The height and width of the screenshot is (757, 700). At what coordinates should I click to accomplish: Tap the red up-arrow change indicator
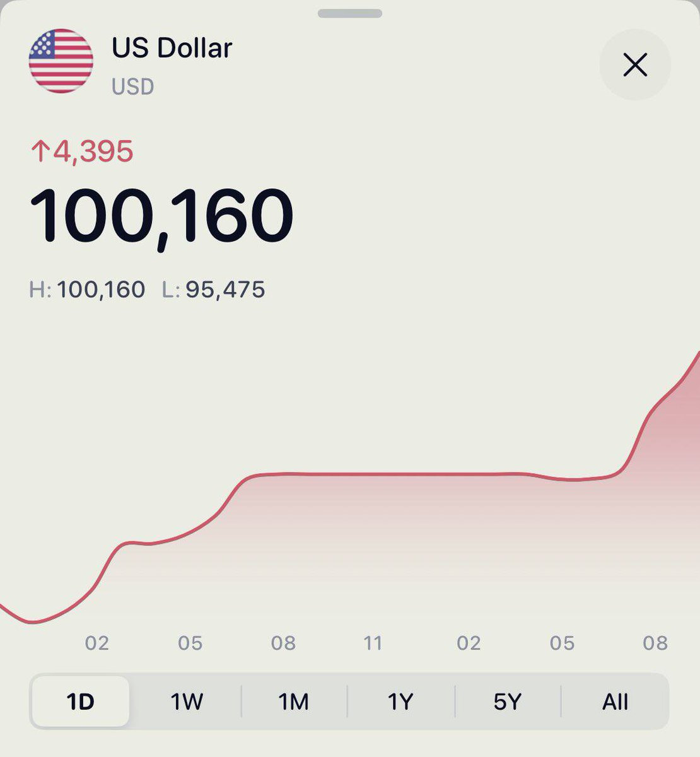pyautogui.click(x=40, y=151)
